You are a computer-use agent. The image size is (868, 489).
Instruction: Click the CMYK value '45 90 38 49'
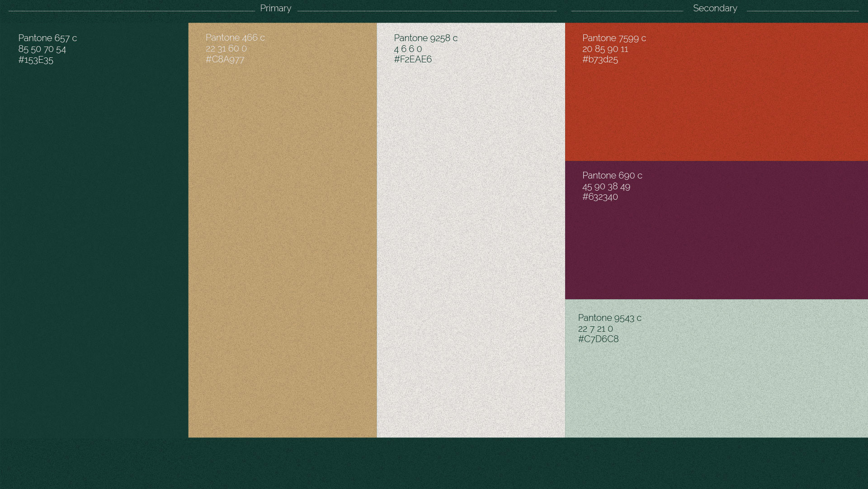pos(606,186)
